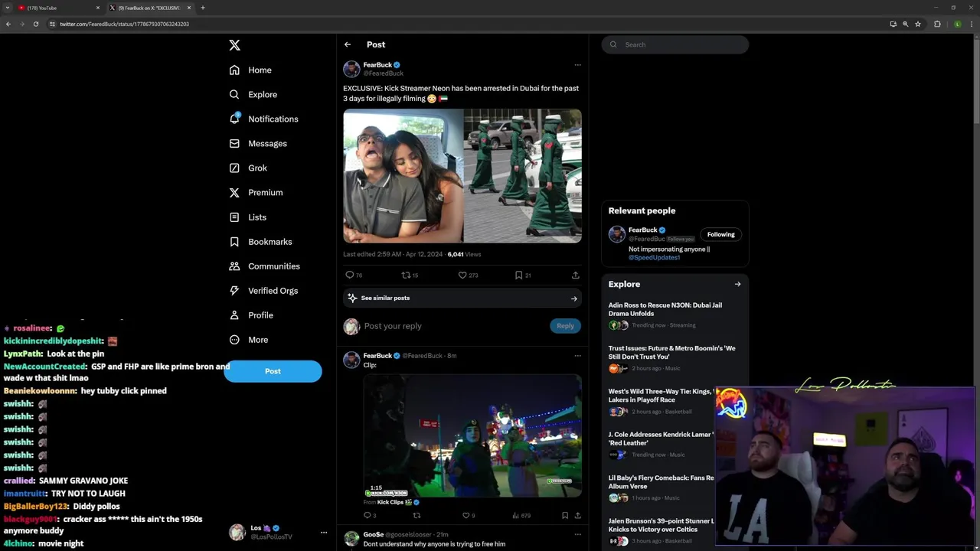Screen dimensions: 980x551
Task: Open LosPollosTV account menu dots
Action: pos(324,533)
